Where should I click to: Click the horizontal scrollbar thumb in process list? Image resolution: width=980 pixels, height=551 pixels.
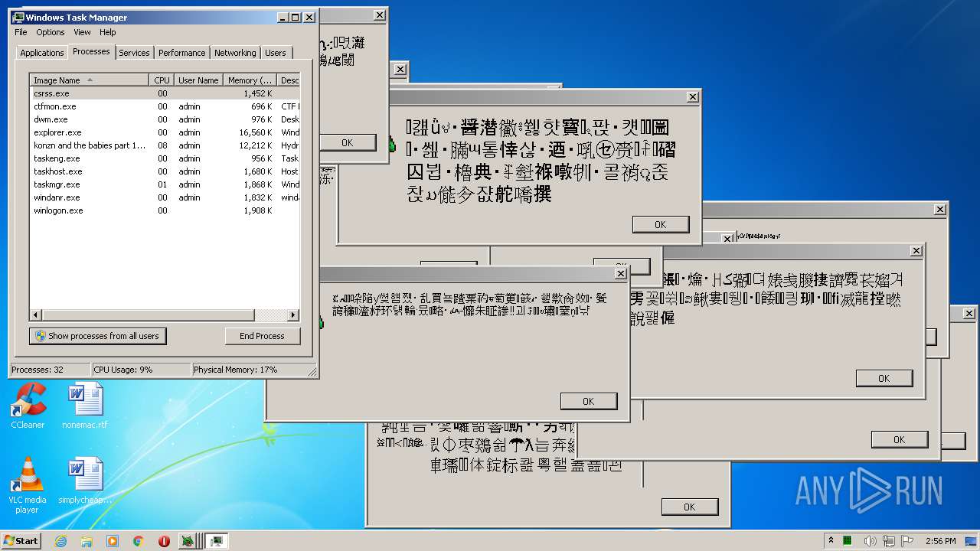pyautogui.click(x=149, y=315)
